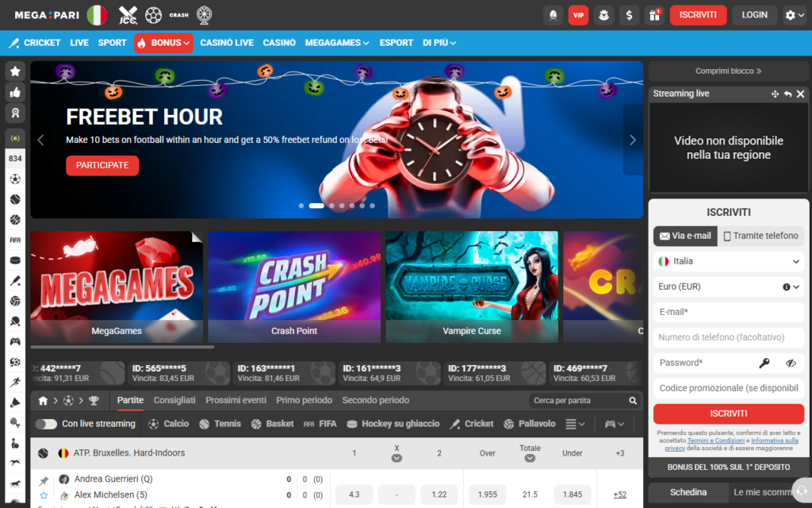Click the header Iscriviti button

pyautogui.click(x=698, y=15)
